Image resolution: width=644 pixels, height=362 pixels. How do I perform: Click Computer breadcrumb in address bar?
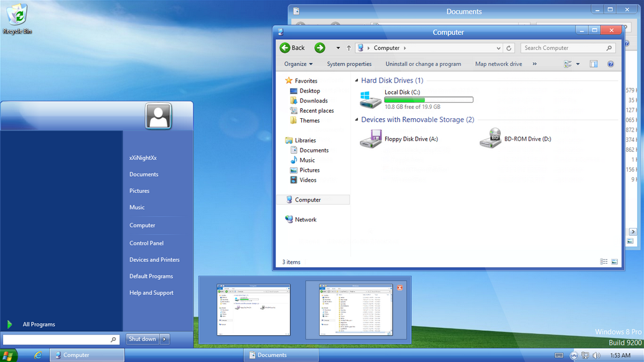pyautogui.click(x=386, y=48)
